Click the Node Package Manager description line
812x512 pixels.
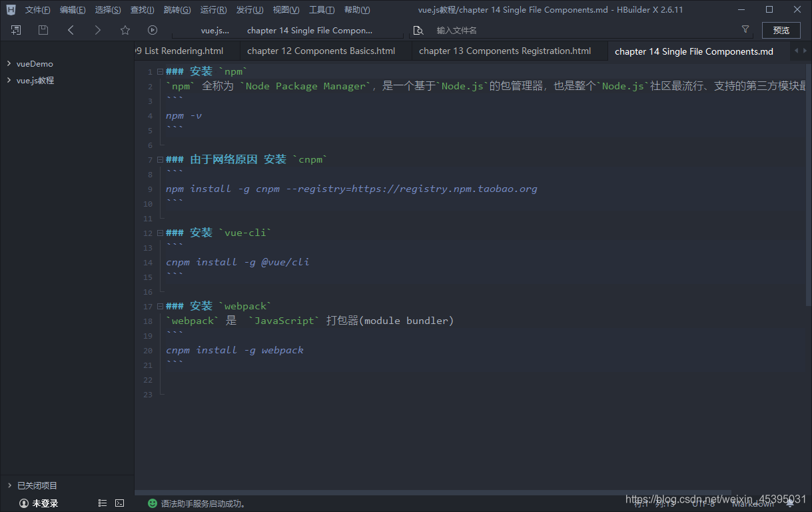(x=484, y=86)
